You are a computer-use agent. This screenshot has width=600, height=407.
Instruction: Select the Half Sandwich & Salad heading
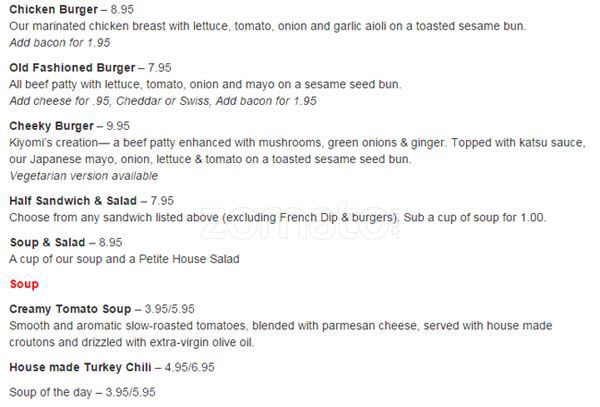pos(73,200)
